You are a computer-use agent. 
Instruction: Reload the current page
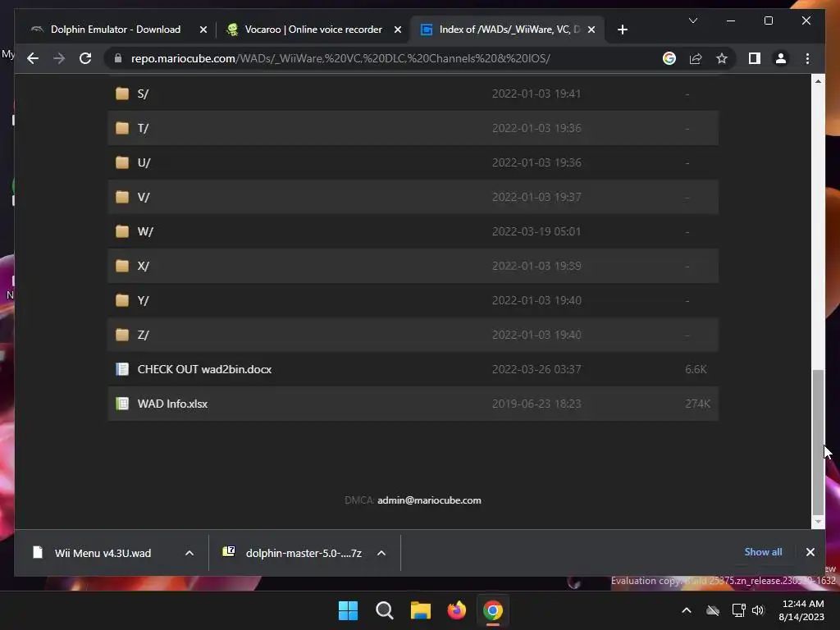point(85,58)
